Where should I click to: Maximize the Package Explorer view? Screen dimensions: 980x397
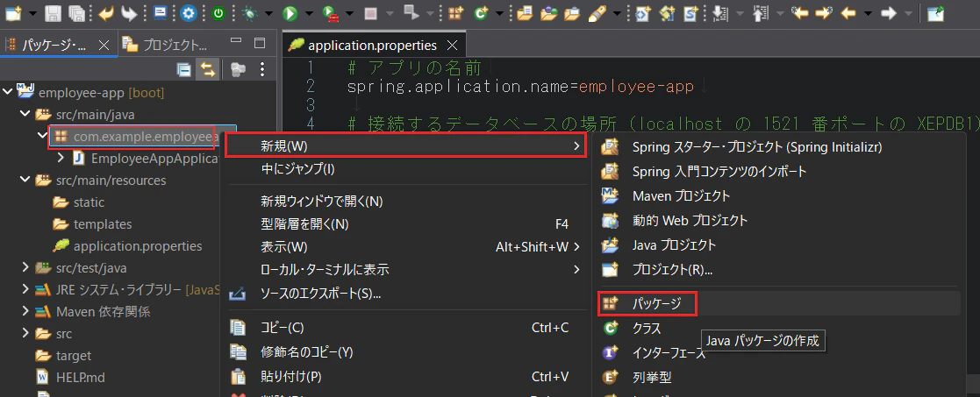260,43
